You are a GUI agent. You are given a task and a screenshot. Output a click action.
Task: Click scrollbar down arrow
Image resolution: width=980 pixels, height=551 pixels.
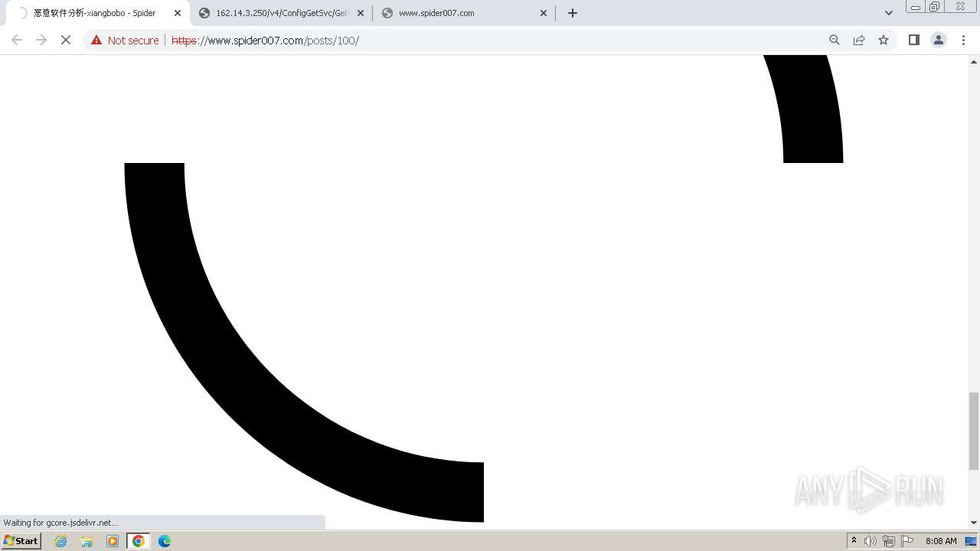point(974,523)
